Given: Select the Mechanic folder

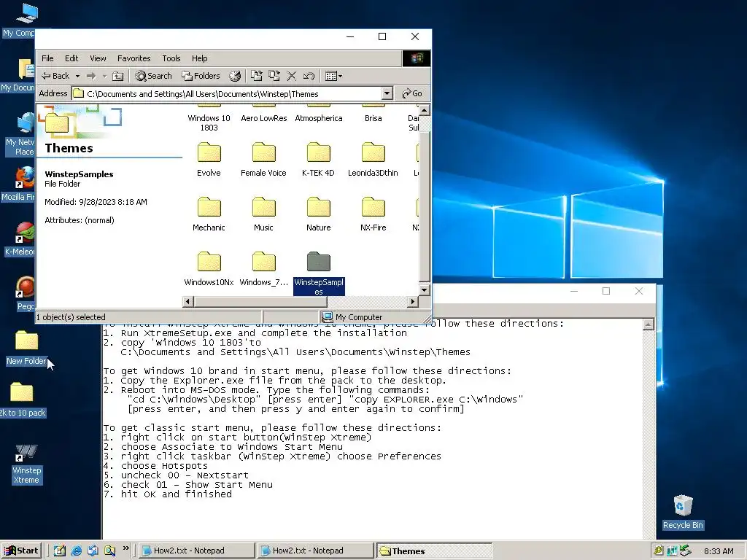Looking at the screenshot, I should coord(209,215).
